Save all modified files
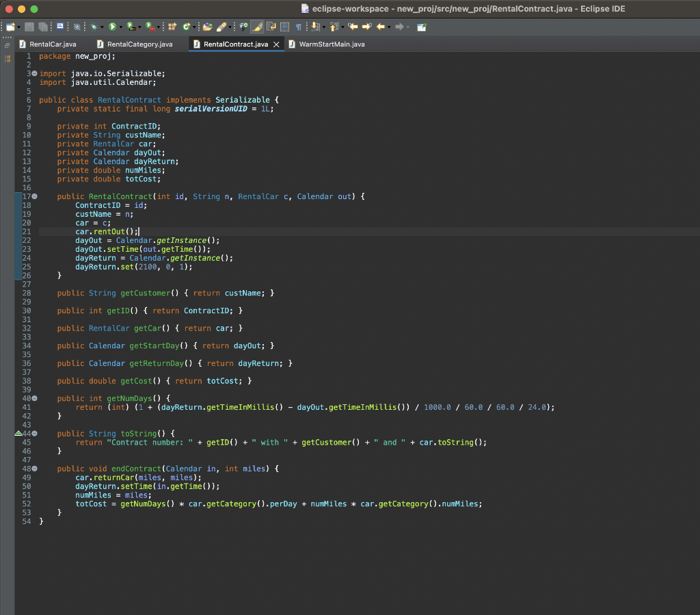 point(44,26)
